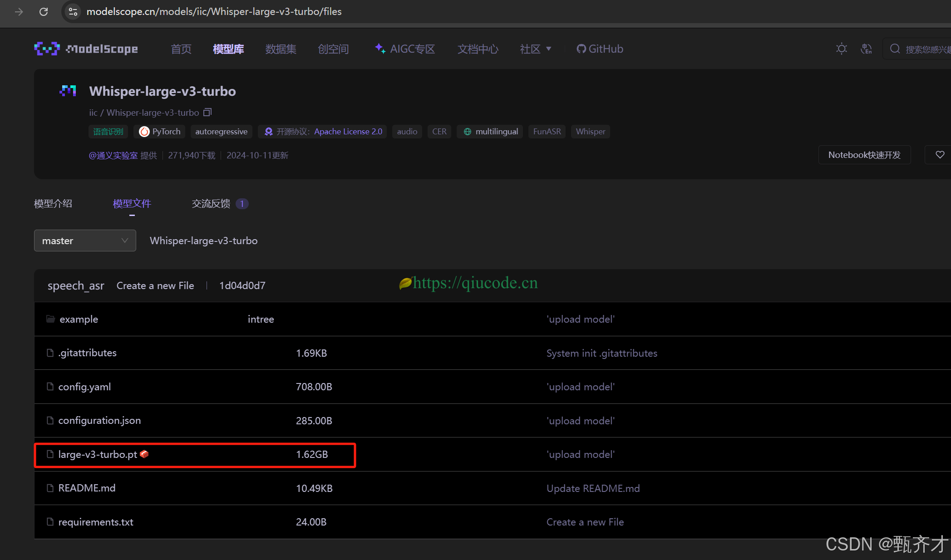Click the speech_asr committer name
The width and height of the screenshot is (951, 560).
click(76, 286)
